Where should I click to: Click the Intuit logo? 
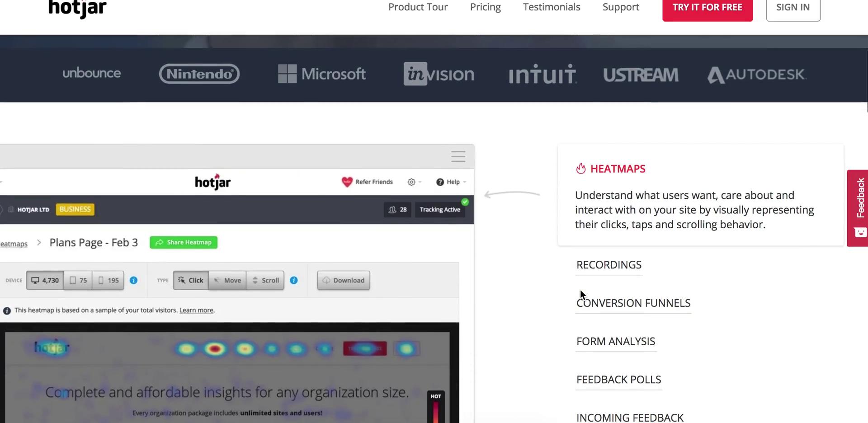(x=542, y=74)
